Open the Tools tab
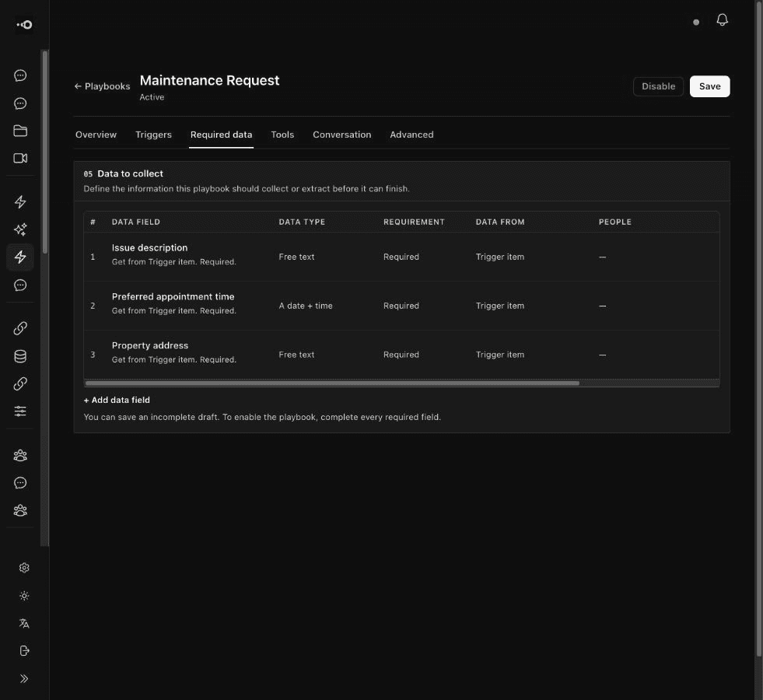This screenshot has width=763, height=700. tap(282, 135)
